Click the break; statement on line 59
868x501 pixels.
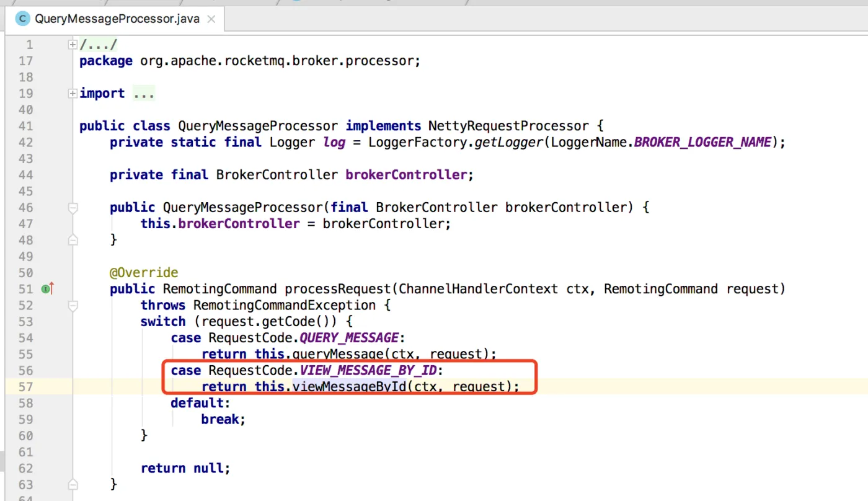[224, 420]
